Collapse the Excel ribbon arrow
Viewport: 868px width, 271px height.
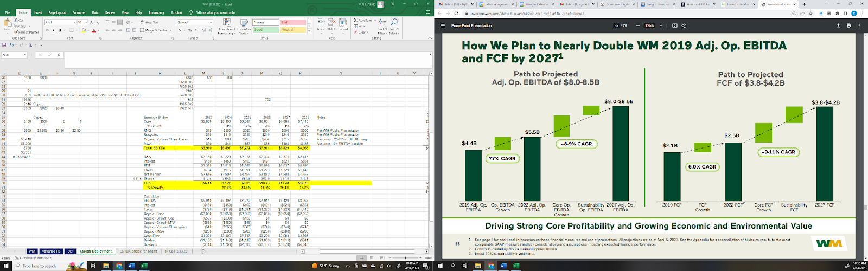[429, 38]
